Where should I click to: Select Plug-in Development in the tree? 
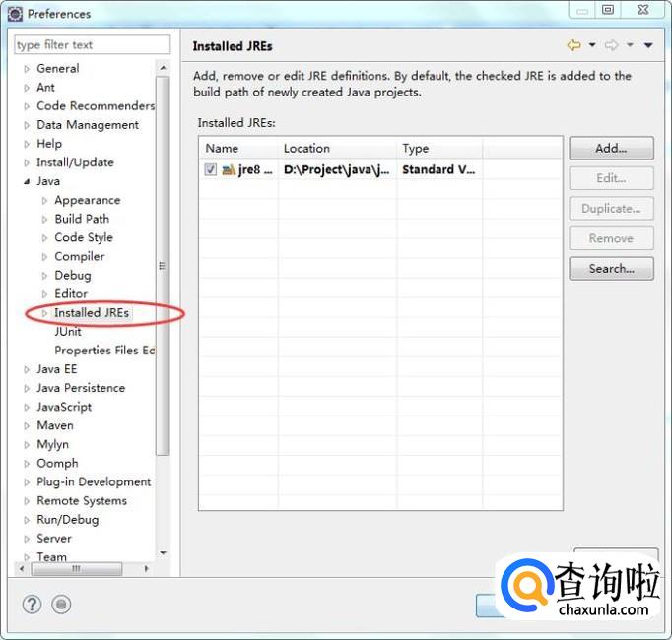[x=94, y=481]
